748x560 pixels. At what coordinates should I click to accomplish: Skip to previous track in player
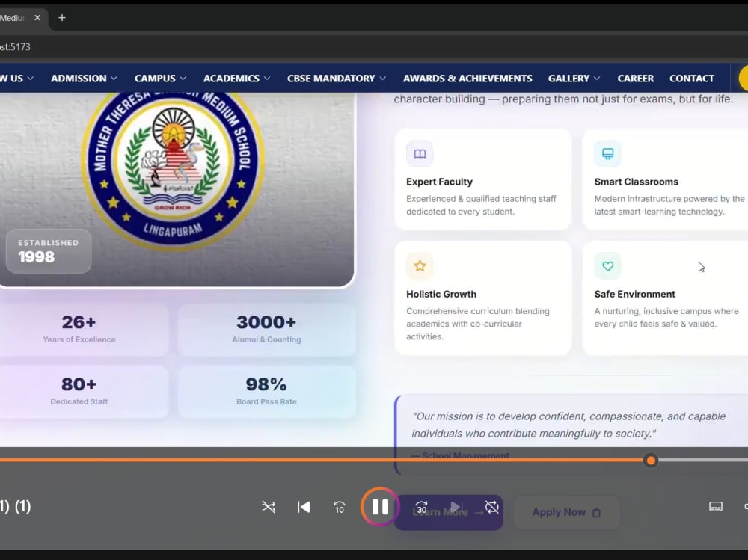point(304,507)
